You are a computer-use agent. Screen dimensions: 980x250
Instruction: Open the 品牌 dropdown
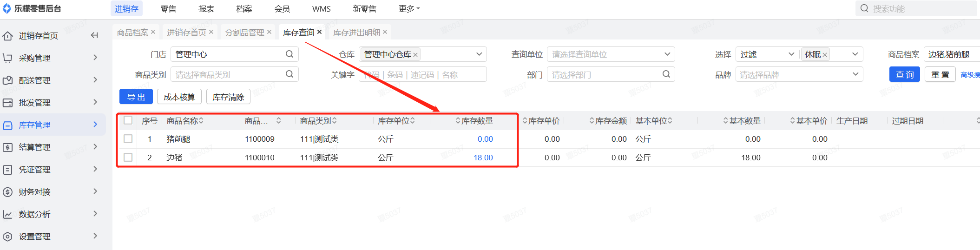point(799,74)
